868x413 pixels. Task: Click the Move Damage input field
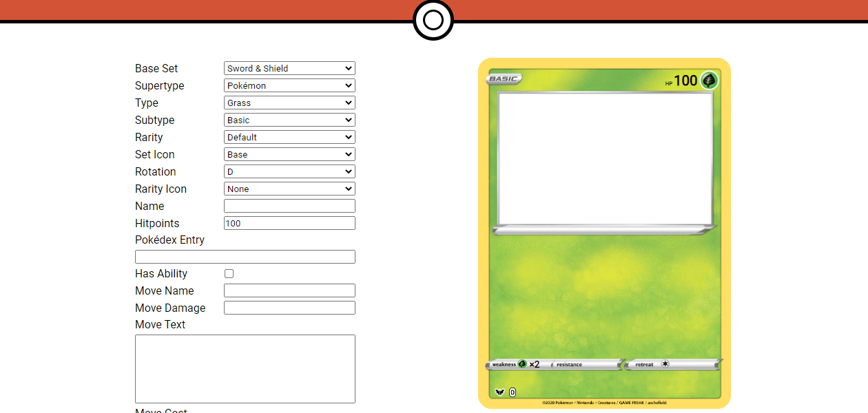click(x=289, y=308)
